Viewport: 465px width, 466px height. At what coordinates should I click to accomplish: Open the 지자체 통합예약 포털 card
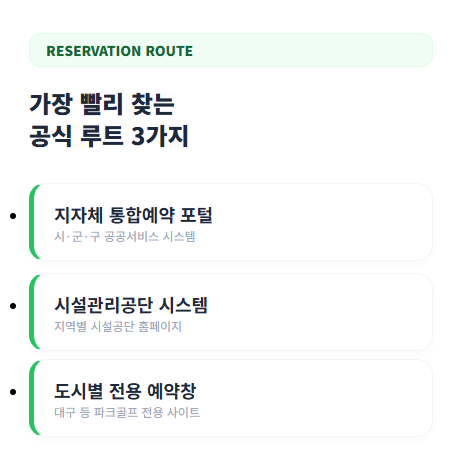coord(231,222)
